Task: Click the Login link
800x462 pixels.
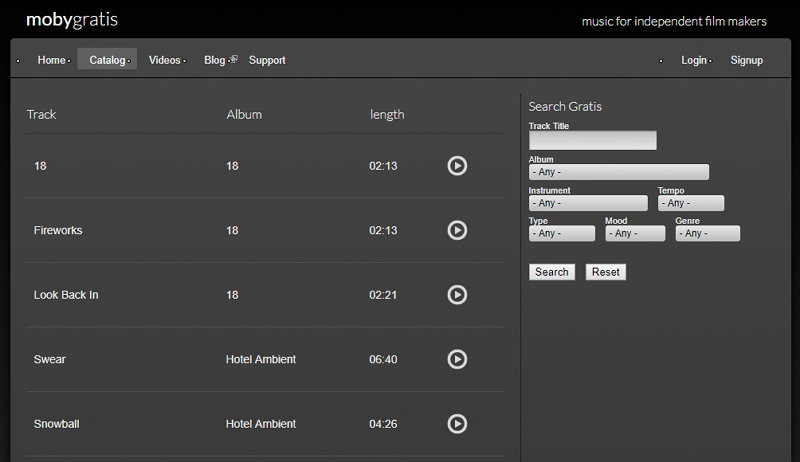Action: (694, 60)
